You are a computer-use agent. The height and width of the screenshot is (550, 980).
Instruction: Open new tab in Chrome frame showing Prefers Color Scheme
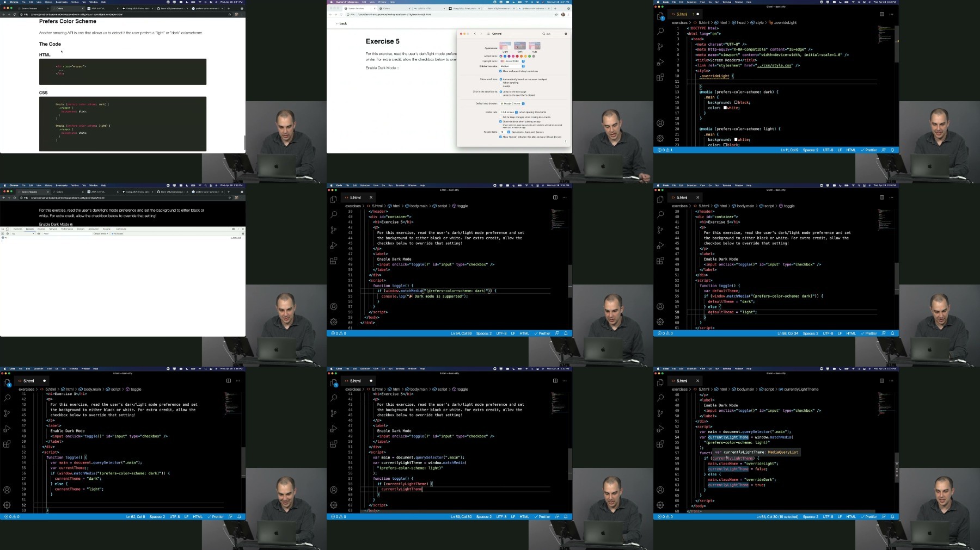[x=229, y=9]
